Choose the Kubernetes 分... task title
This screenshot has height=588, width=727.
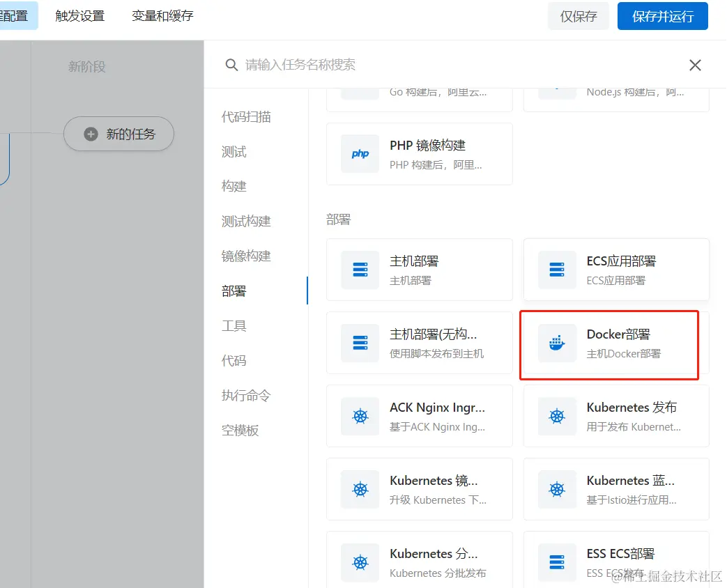[434, 554]
